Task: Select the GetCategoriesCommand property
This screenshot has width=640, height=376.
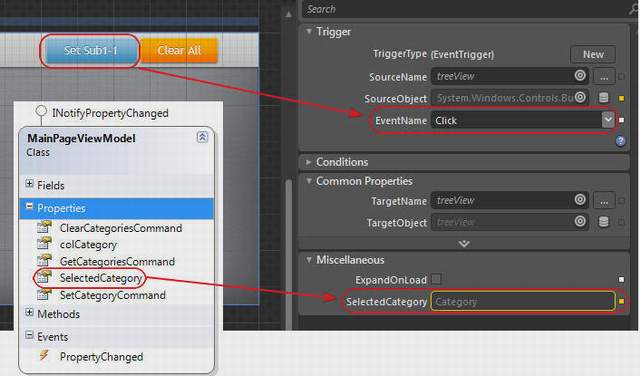Action: (x=117, y=262)
